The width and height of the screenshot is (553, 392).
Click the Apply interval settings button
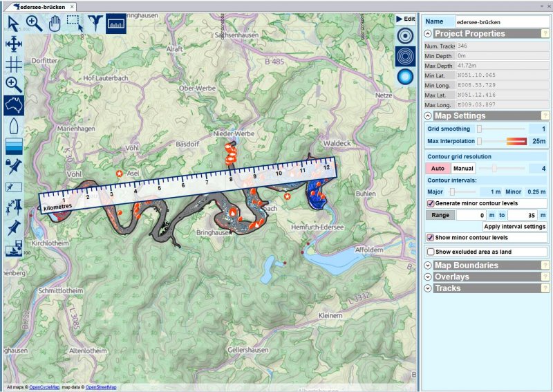point(514,226)
